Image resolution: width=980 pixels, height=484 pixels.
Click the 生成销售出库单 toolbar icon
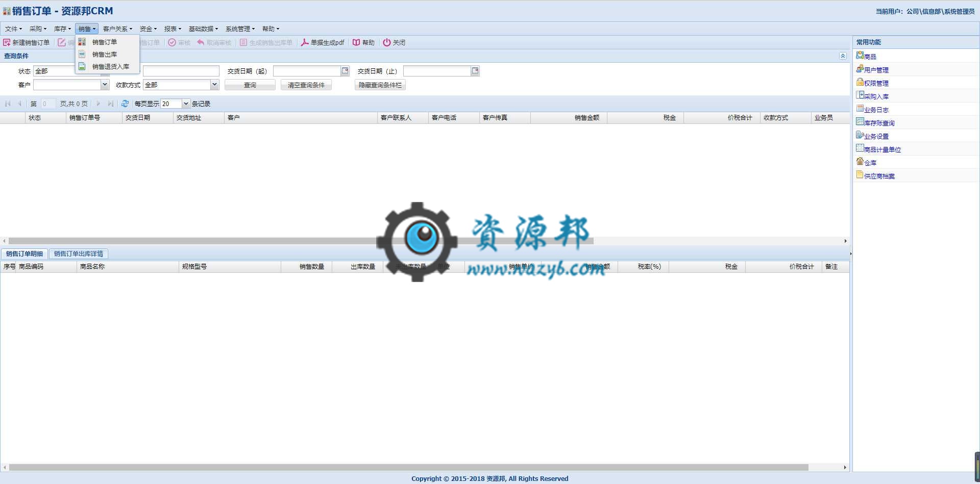click(243, 42)
